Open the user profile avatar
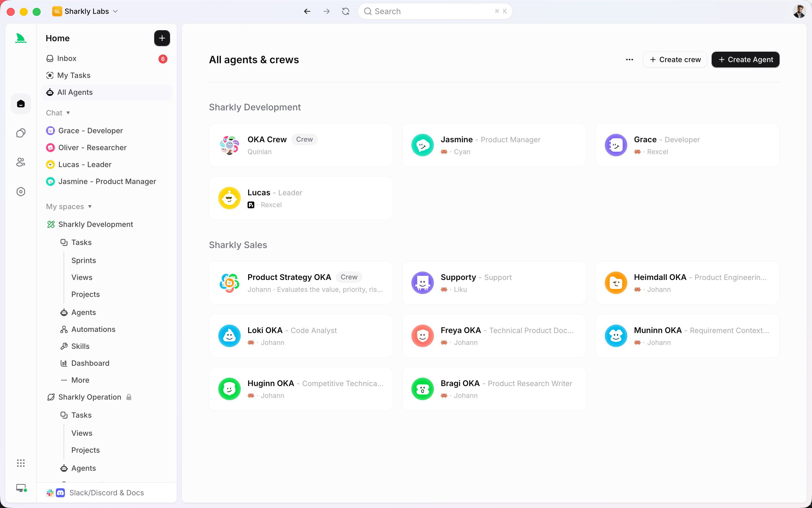This screenshot has width=812, height=508. (x=799, y=11)
